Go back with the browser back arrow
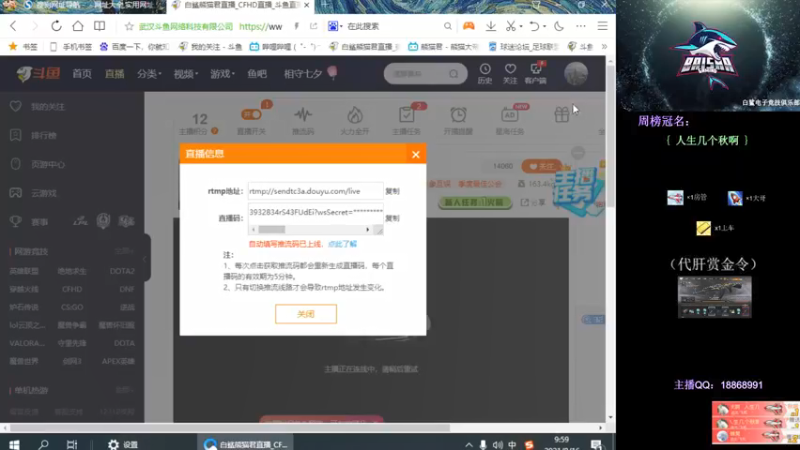This screenshot has height=450, width=800. [x=13, y=26]
